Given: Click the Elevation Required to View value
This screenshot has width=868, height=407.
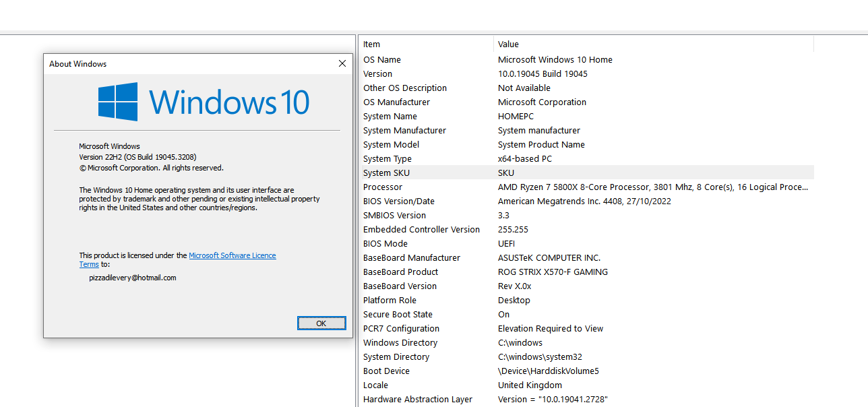Looking at the screenshot, I should 551,329.
